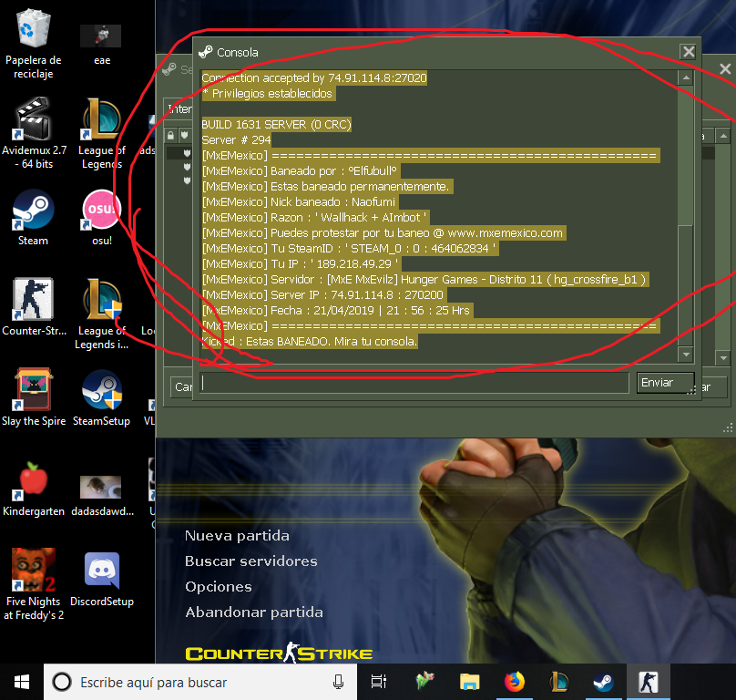Screen dimensions: 736x700
Task: Open Task View from the taskbar
Action: click(378, 682)
